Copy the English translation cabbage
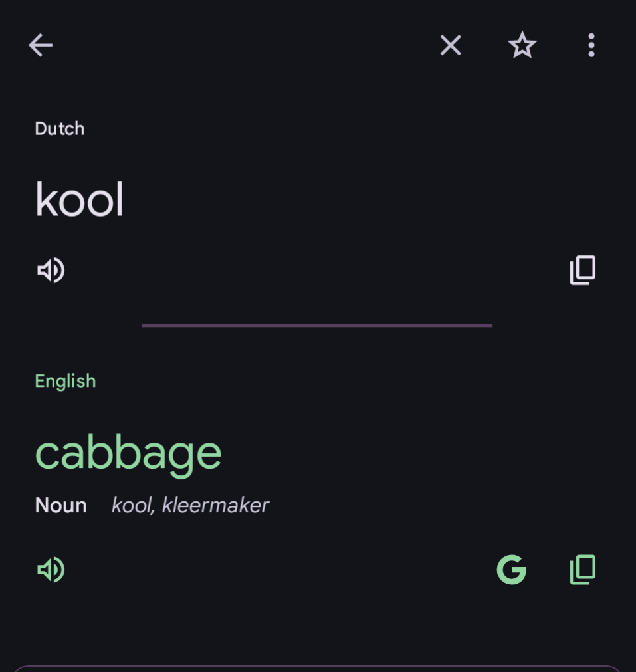The height and width of the screenshot is (672, 636). [583, 570]
